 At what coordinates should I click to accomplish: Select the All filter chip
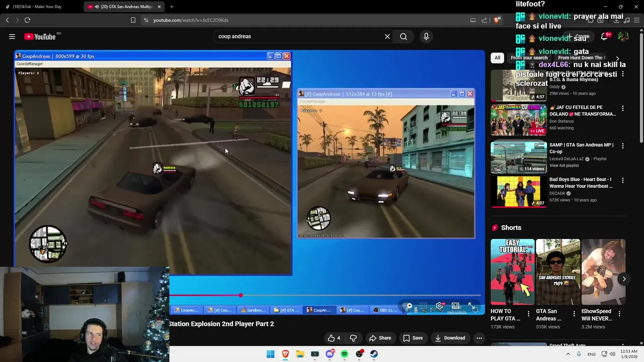click(497, 58)
